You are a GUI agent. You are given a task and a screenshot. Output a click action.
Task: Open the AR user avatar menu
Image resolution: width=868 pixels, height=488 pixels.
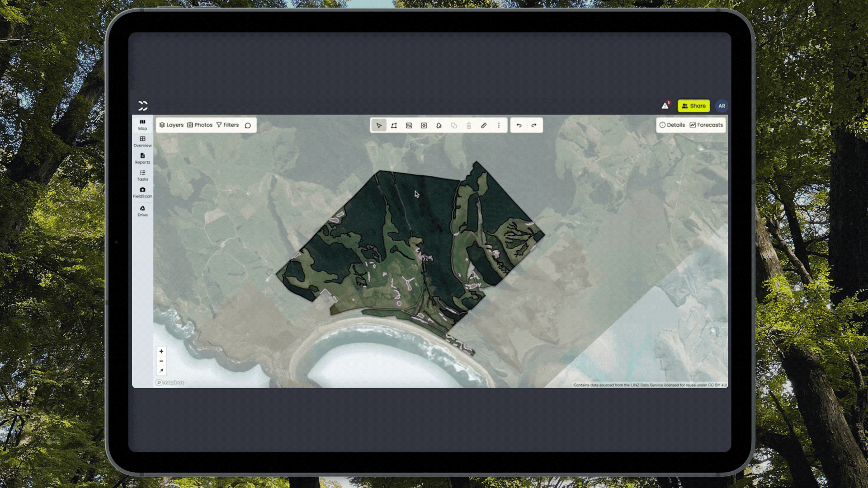(722, 106)
